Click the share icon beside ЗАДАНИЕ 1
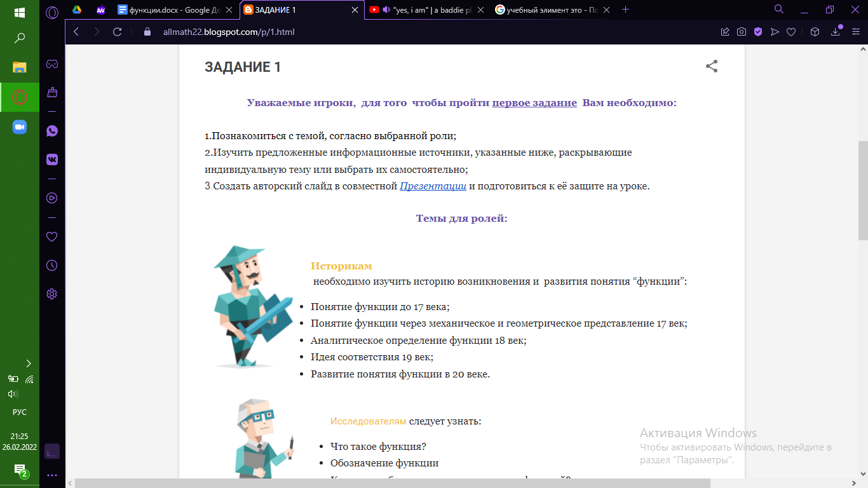Image resolution: width=868 pixels, height=488 pixels. [712, 66]
